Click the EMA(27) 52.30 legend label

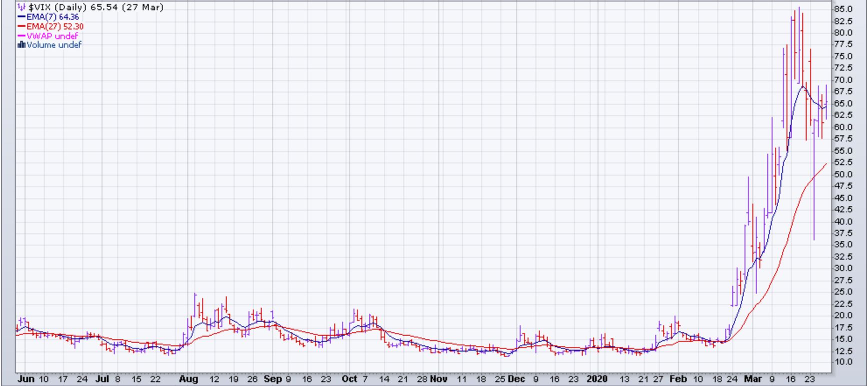pyautogui.click(x=55, y=26)
